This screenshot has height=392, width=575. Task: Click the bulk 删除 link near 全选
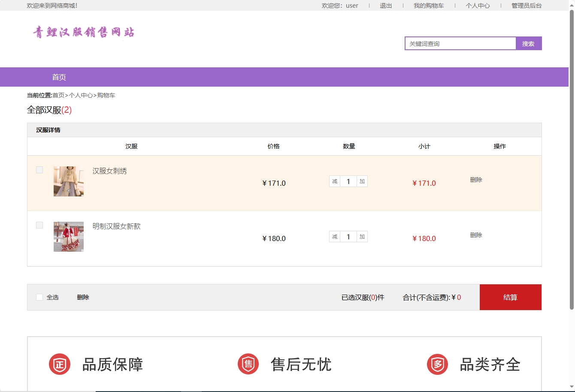point(83,297)
